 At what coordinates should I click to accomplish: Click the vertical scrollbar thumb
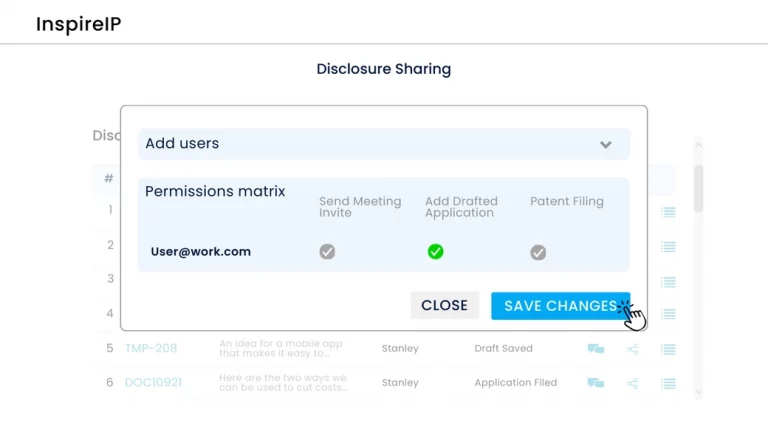pos(698,188)
